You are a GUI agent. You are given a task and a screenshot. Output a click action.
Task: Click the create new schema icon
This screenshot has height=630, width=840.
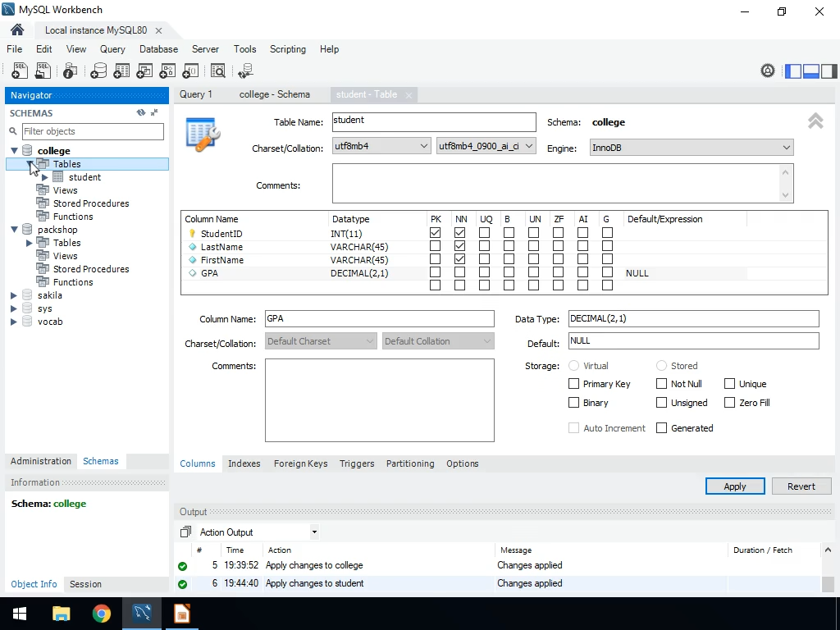[98, 71]
